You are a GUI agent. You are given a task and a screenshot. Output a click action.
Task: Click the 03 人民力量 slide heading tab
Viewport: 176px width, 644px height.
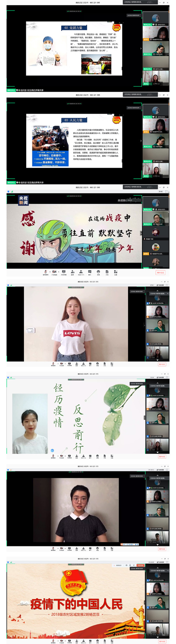point(73,120)
